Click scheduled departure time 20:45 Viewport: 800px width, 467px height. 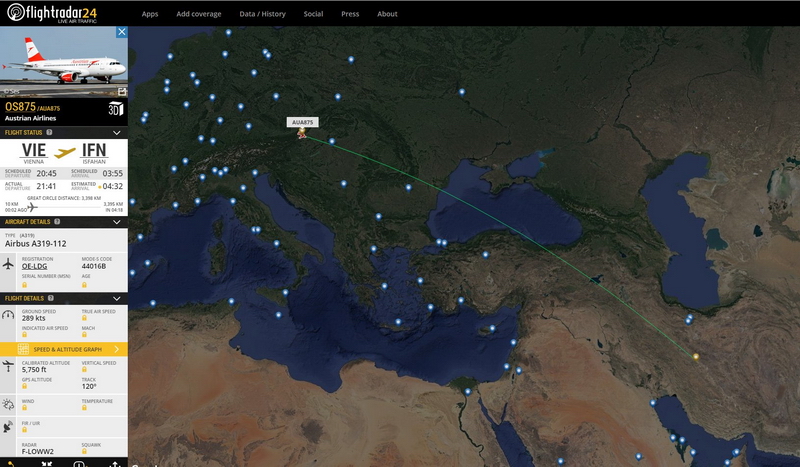pyautogui.click(x=46, y=174)
